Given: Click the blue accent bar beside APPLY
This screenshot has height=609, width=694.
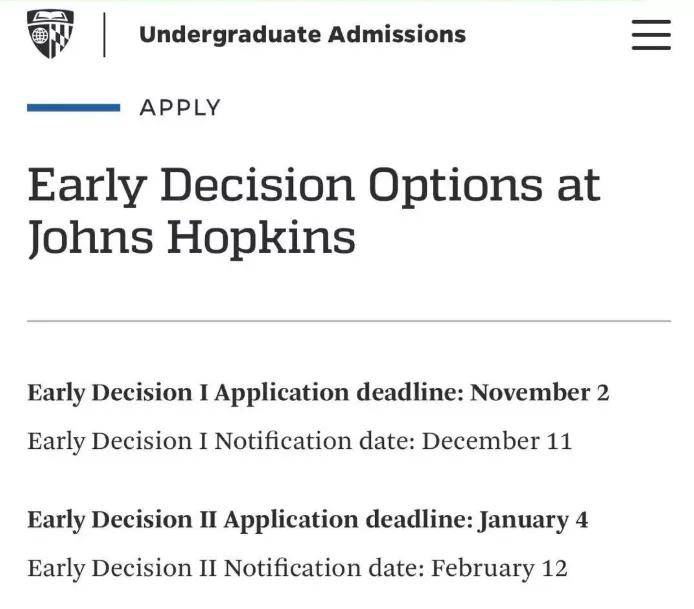Looking at the screenshot, I should pyautogui.click(x=73, y=108).
